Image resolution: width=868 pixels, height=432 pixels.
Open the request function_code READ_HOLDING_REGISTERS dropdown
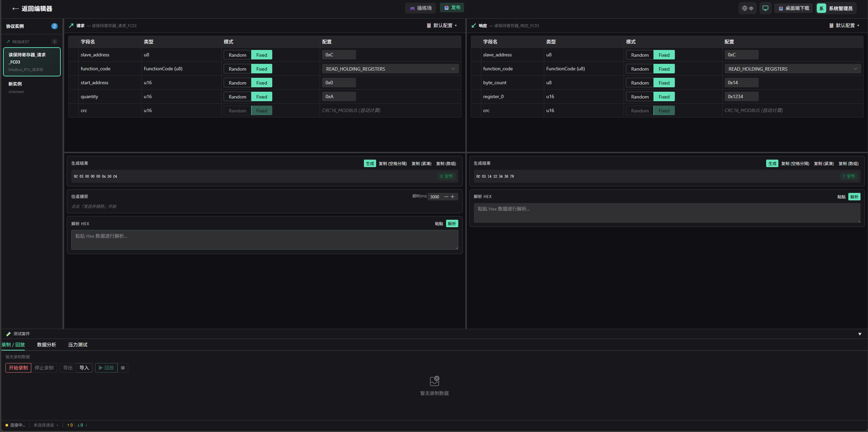click(x=390, y=69)
